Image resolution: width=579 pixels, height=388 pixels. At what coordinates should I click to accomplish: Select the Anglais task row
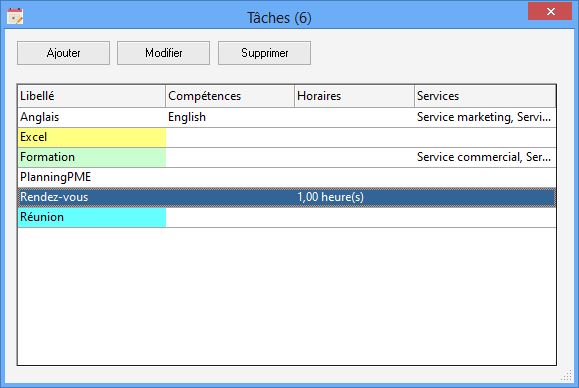[287, 117]
